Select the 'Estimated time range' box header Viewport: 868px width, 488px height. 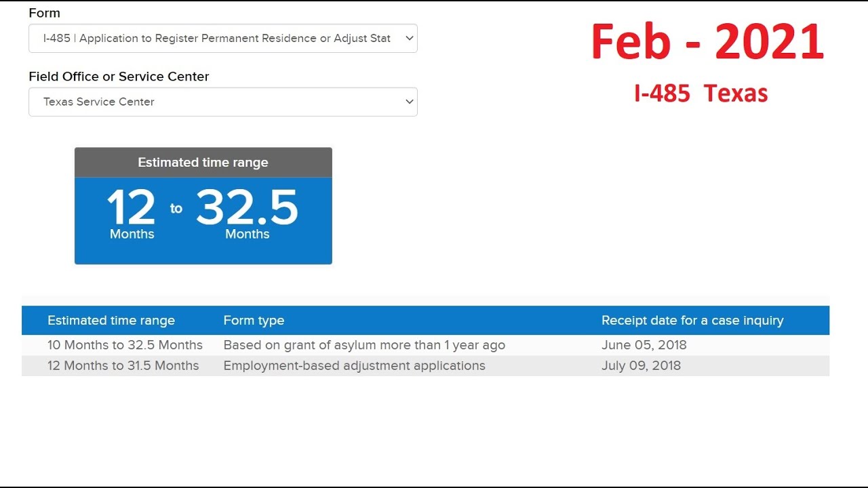tap(203, 163)
